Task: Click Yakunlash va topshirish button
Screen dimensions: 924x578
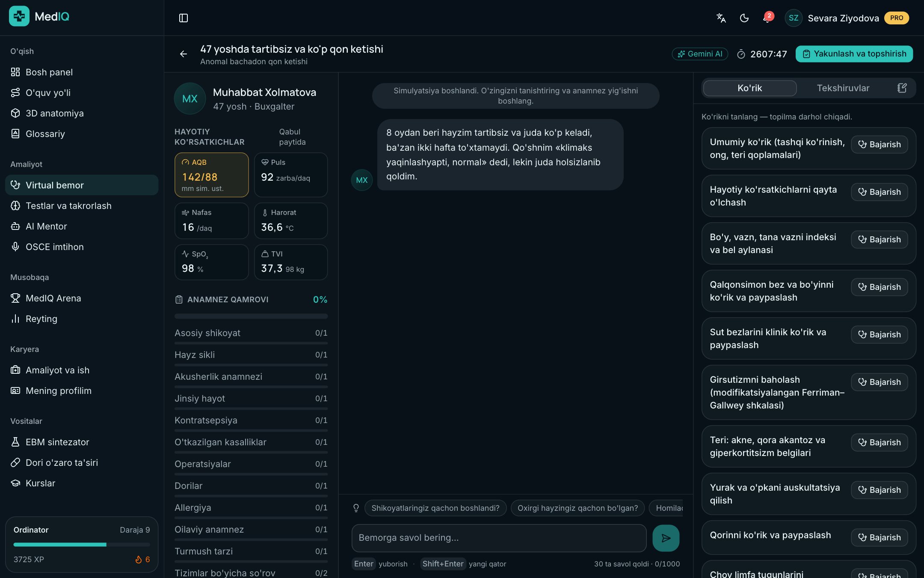Action: (854, 54)
